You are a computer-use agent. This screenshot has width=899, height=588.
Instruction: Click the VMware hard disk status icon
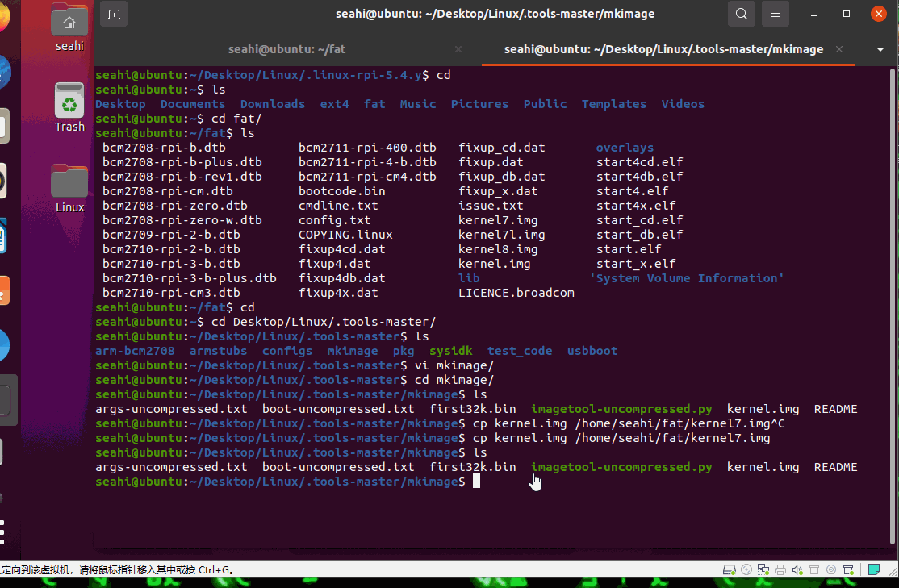click(729, 569)
